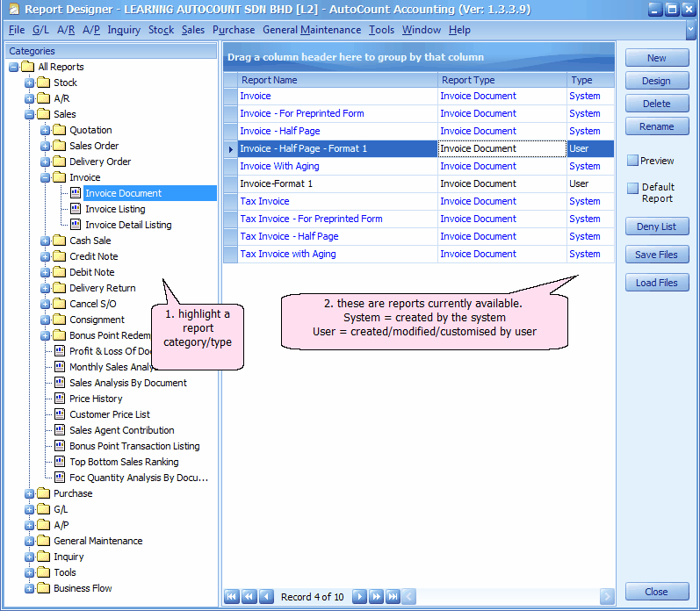The image size is (700, 611).
Task: Open the General Maintenance menu
Action: [x=312, y=30]
